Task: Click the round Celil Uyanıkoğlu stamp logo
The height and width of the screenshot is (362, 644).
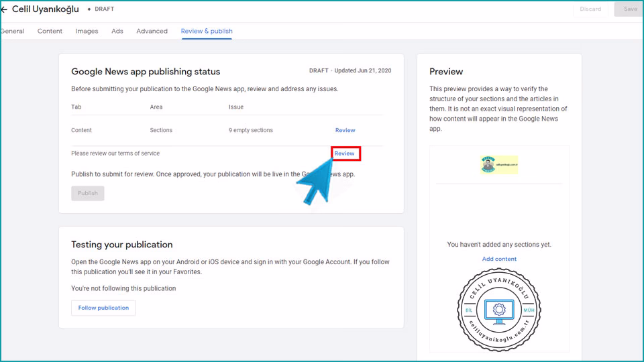Action: (499, 310)
